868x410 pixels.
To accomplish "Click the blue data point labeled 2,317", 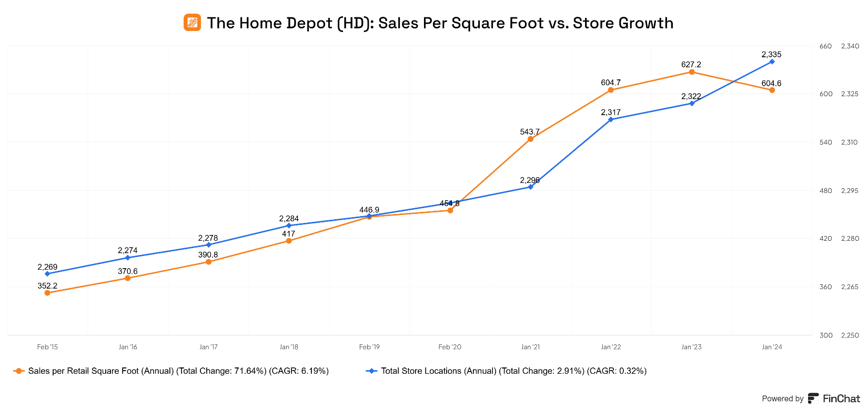I will click(611, 119).
